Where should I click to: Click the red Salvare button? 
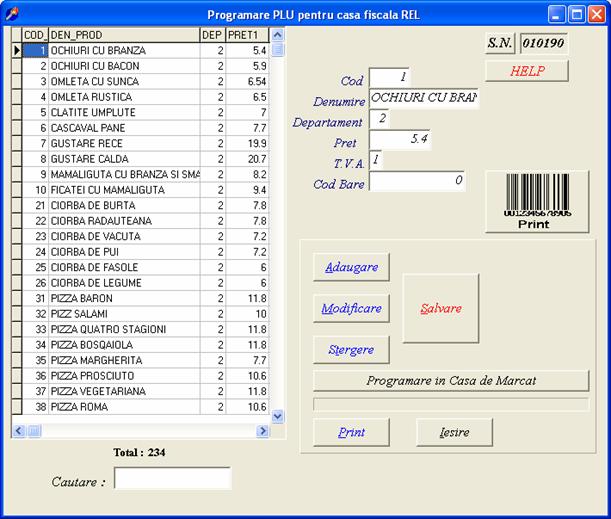pyautogui.click(x=441, y=308)
